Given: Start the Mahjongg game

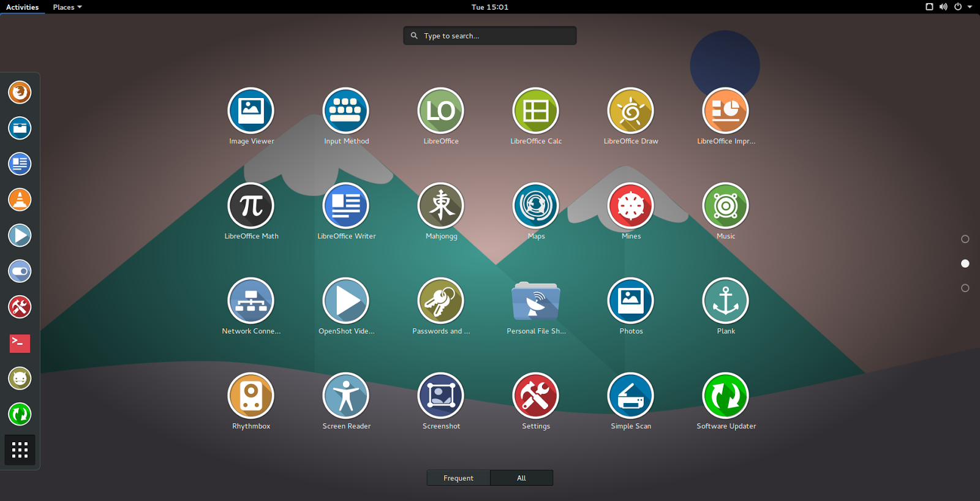Looking at the screenshot, I should pos(441,206).
